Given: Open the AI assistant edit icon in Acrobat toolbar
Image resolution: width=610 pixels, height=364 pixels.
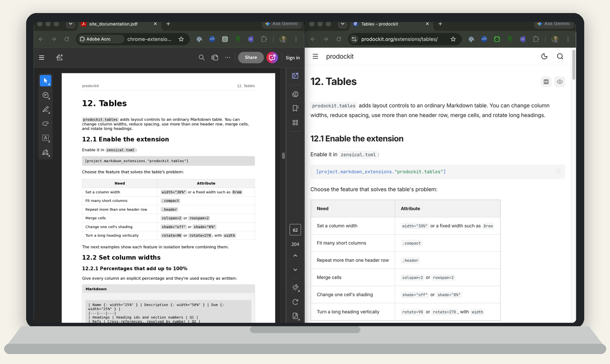Looking at the screenshot, I should 59,58.
